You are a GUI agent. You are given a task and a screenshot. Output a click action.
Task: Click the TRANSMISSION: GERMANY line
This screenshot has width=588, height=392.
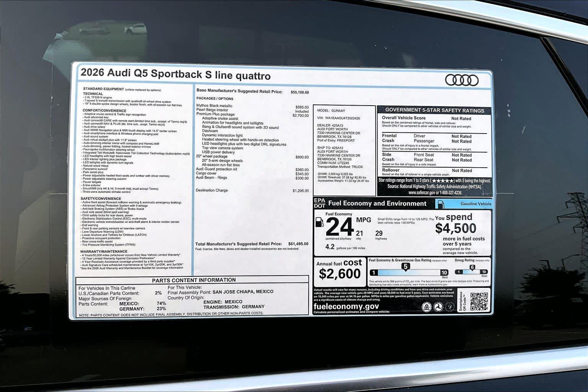click(x=234, y=307)
